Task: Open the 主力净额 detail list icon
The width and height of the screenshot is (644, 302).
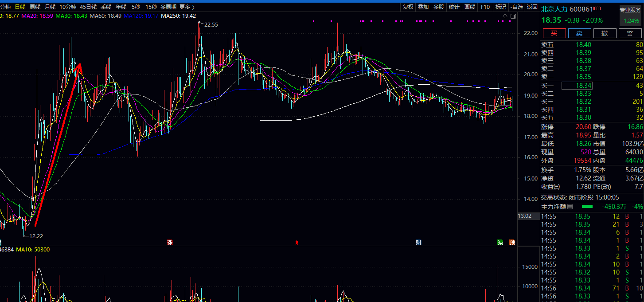Action: click(570, 207)
